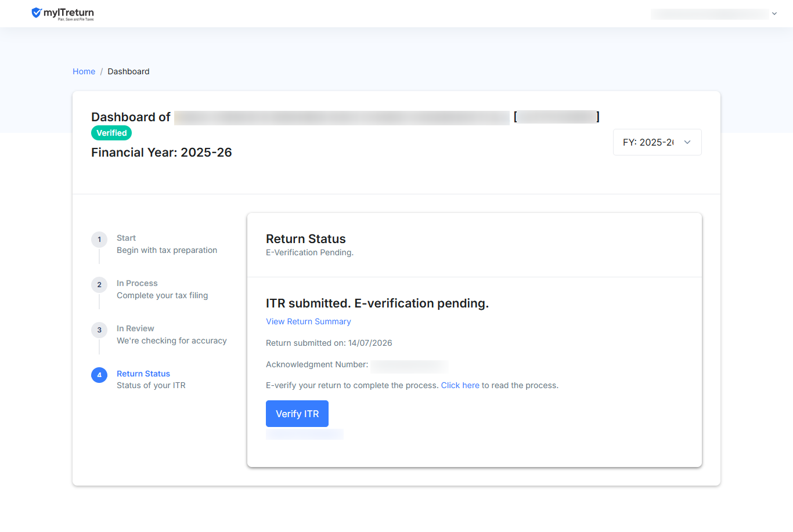Select step 2 circle icon for In Process
793x532 pixels.
99,284
